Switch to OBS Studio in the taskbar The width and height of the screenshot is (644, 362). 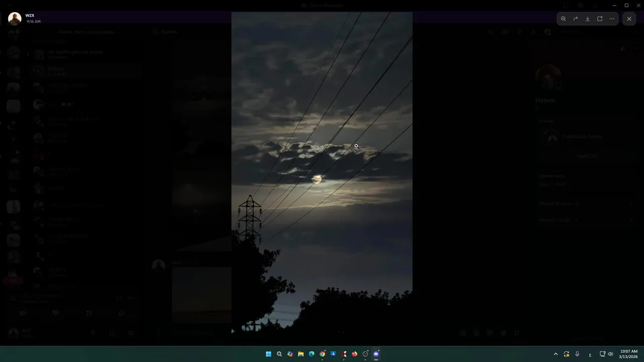[x=365, y=354]
